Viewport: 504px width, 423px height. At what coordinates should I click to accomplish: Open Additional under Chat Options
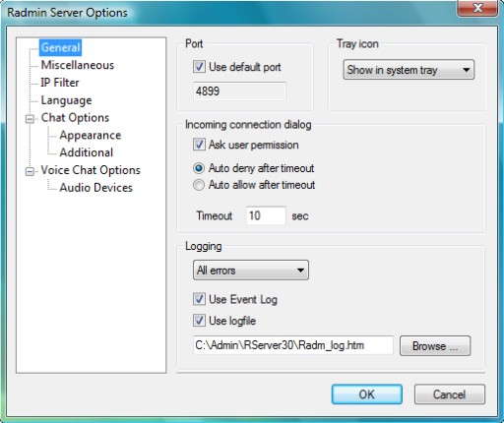87,152
